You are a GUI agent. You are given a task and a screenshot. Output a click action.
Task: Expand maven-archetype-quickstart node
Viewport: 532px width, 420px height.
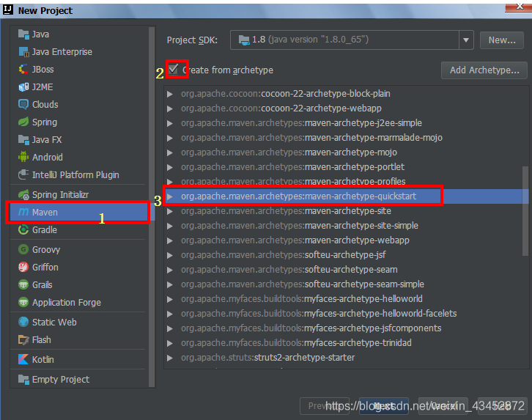pyautogui.click(x=170, y=196)
